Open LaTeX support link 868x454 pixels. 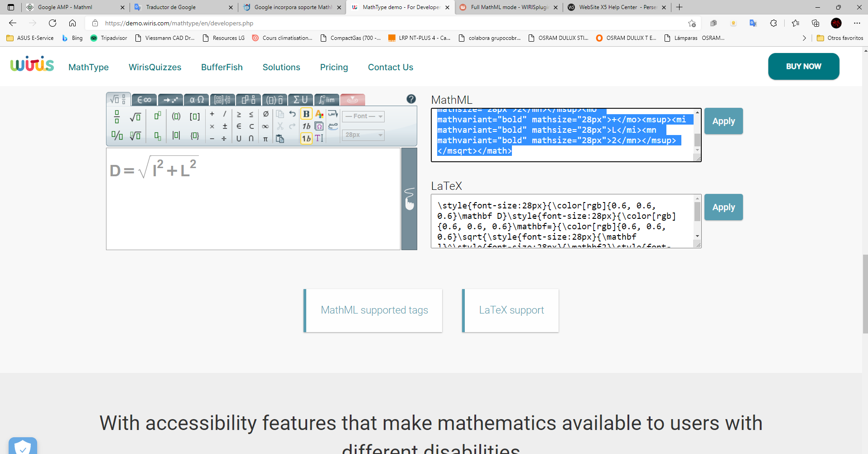click(511, 310)
